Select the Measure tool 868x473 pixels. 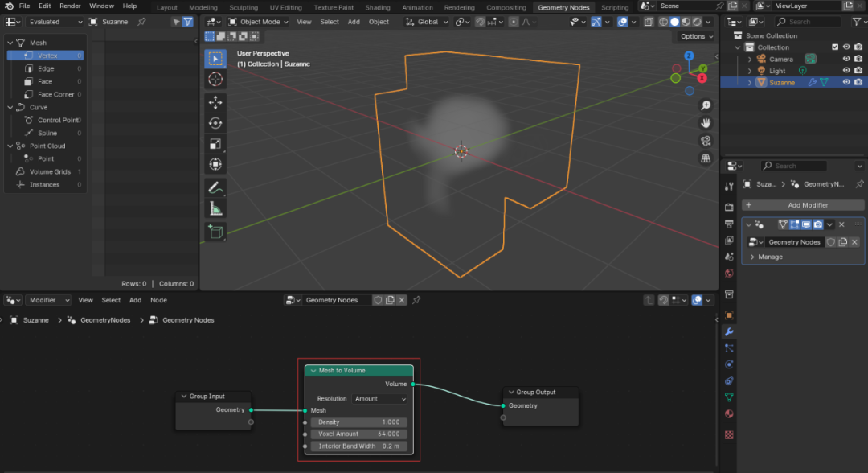point(215,209)
